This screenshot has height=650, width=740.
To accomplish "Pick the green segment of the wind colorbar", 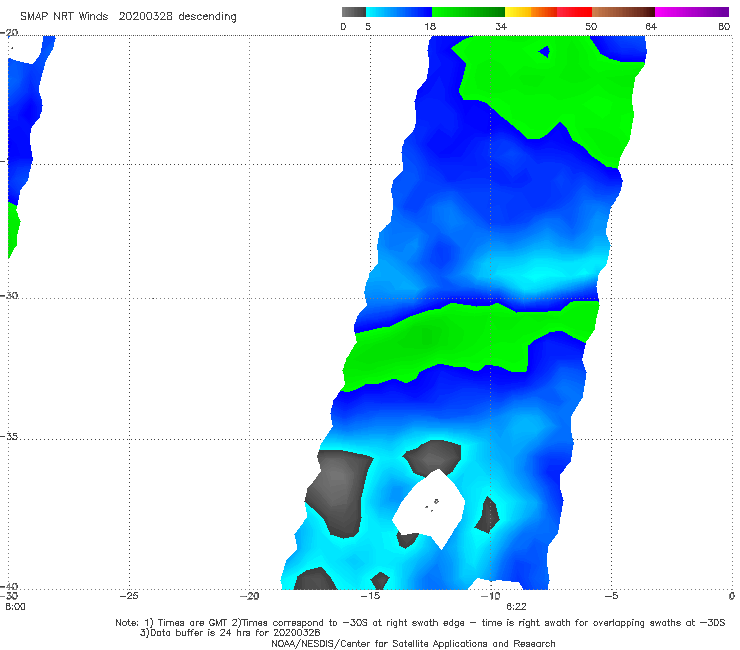I will coord(468,12).
